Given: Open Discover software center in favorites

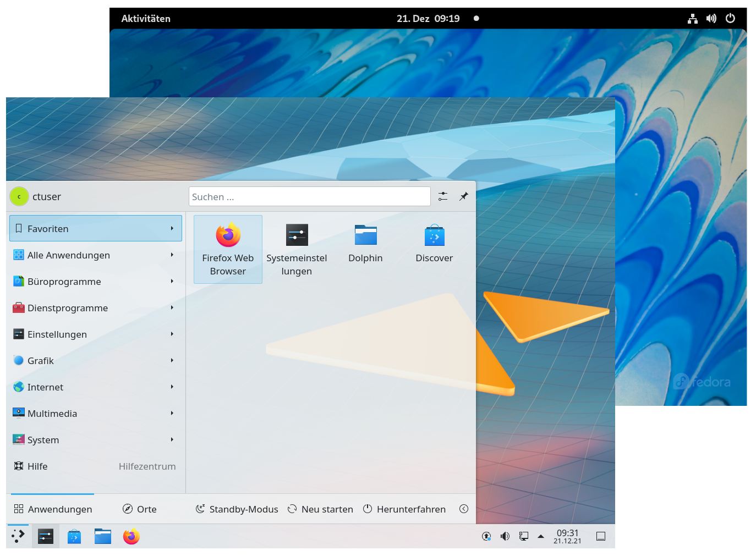Looking at the screenshot, I should 434,244.
